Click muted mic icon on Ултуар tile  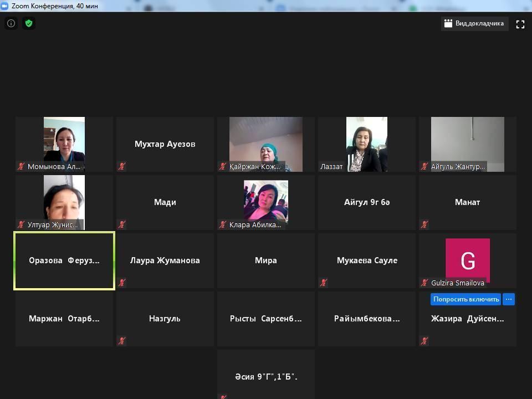pyautogui.click(x=21, y=224)
